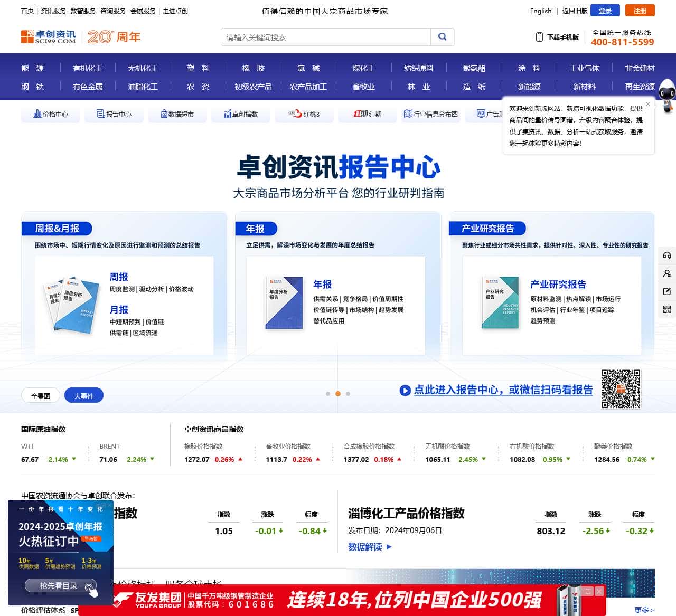Open 报告中心 with the document icon
Viewport: 676px width, 616px height.
click(x=114, y=114)
